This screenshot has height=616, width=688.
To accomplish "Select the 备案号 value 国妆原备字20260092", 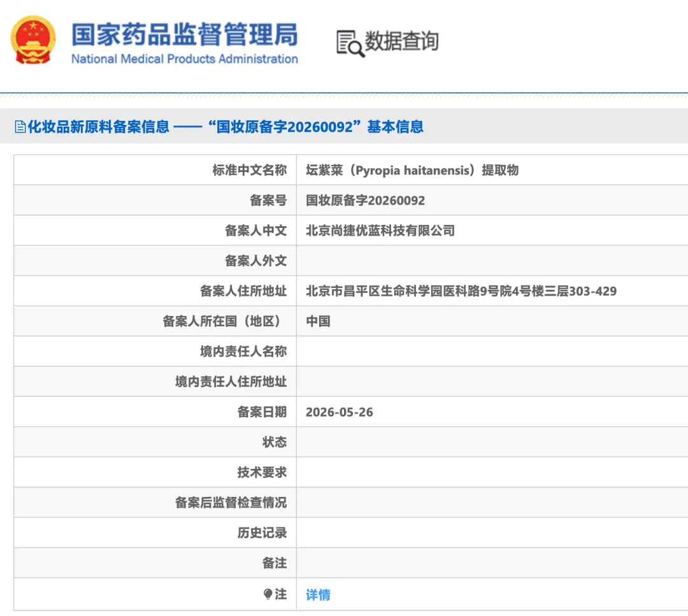I will tap(365, 201).
